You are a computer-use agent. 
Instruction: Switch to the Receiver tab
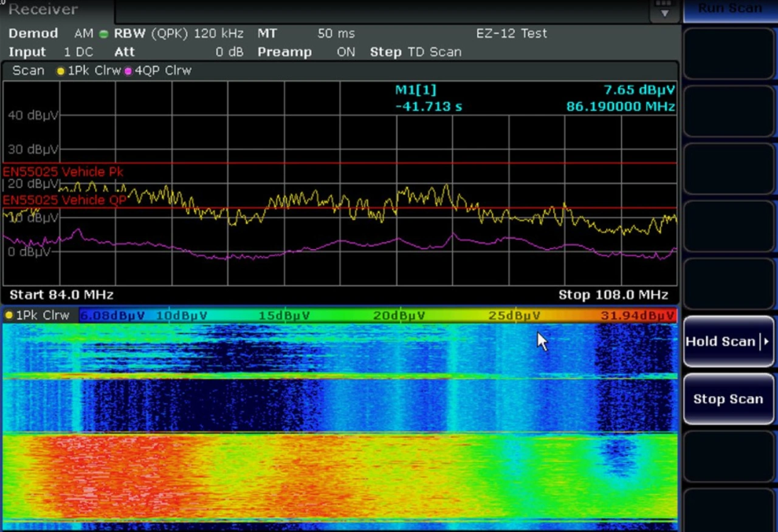tap(43, 10)
